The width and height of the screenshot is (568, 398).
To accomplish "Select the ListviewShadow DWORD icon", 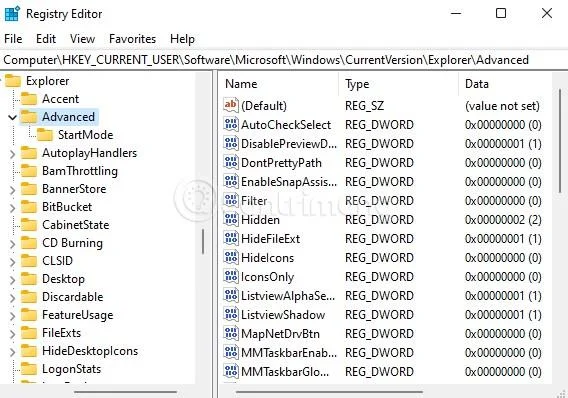I will point(231,314).
